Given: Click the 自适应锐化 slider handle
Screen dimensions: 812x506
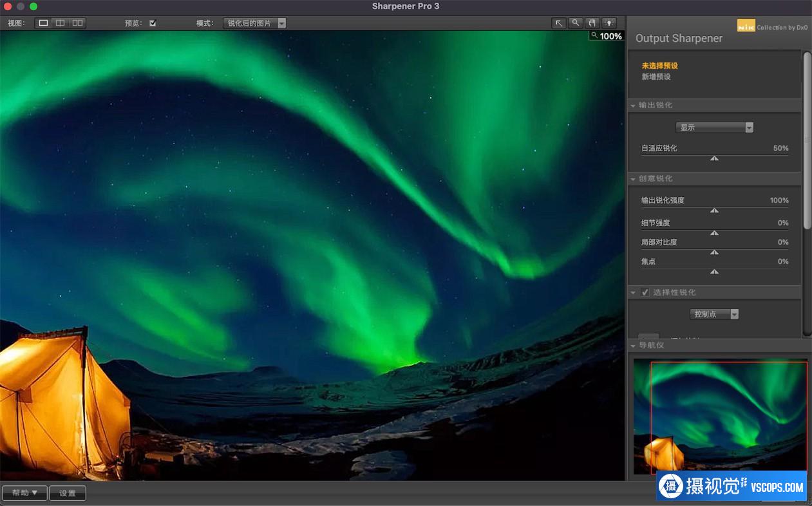Looking at the screenshot, I should coord(714,158).
